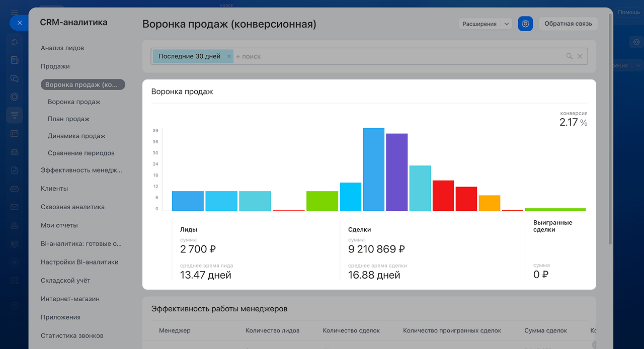Click the magnifier search icon in filter
Screen dimensions: 644x349
[570, 56]
